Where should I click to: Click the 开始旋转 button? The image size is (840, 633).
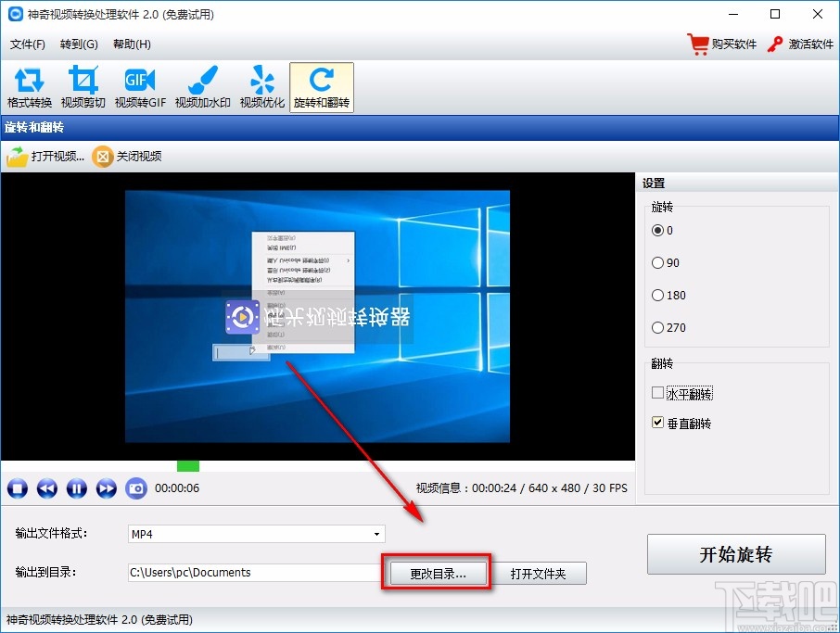(736, 554)
